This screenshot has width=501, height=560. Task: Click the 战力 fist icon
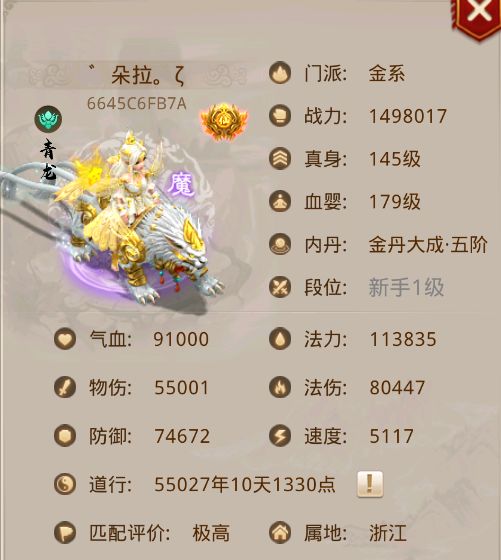tap(280, 116)
